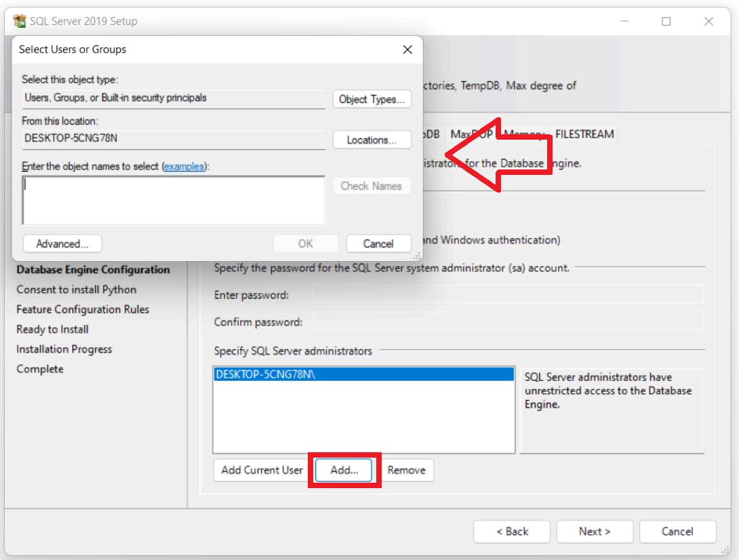Remove the selected SQL Server administrator
Viewport: 739px width, 560px height.
coord(406,470)
